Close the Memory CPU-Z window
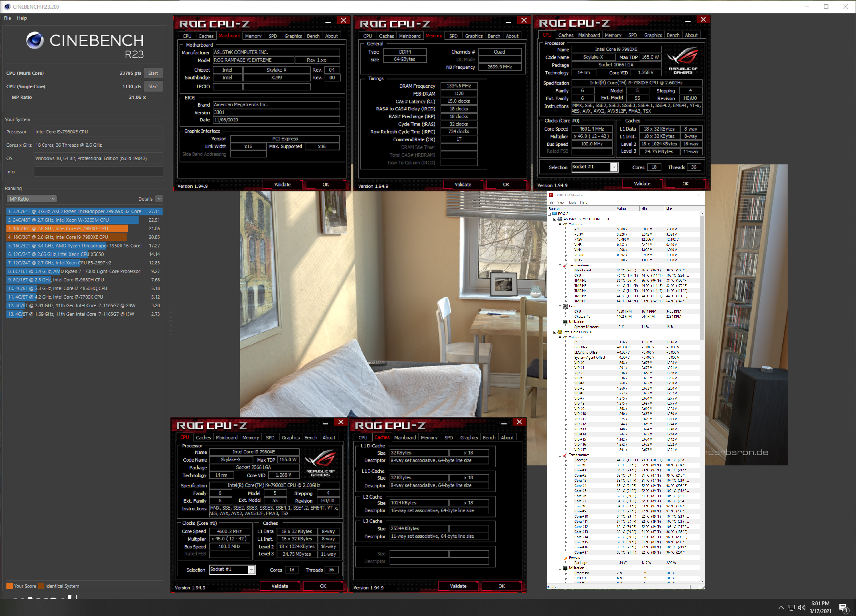Screen dimensions: 856x616 523,21
